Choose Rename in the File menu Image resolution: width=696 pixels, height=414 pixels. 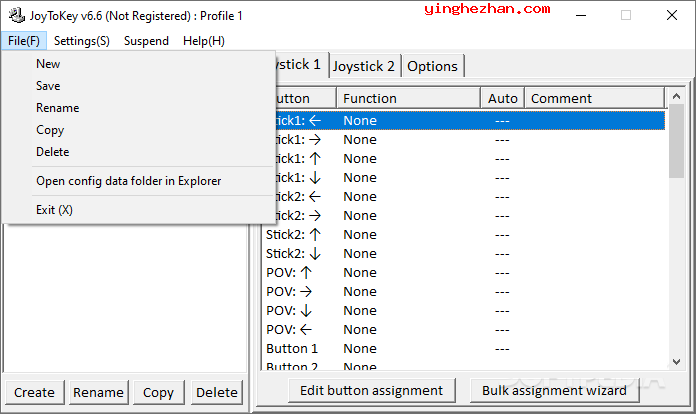click(138, 108)
